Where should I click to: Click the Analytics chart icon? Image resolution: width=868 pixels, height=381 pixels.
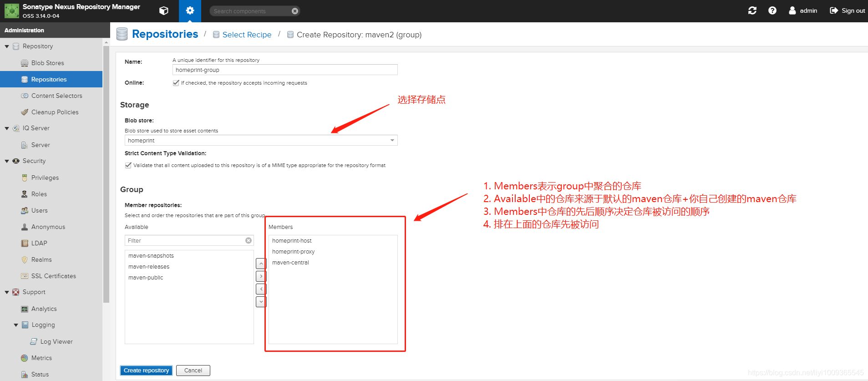tap(25, 309)
